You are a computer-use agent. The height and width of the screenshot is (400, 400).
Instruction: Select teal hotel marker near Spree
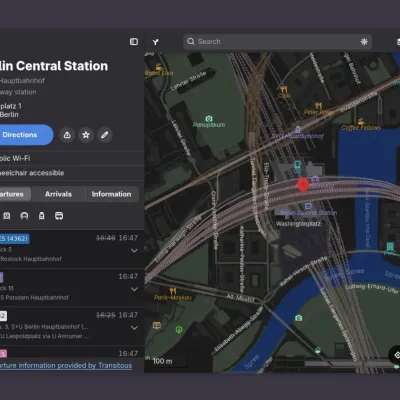click(390, 247)
